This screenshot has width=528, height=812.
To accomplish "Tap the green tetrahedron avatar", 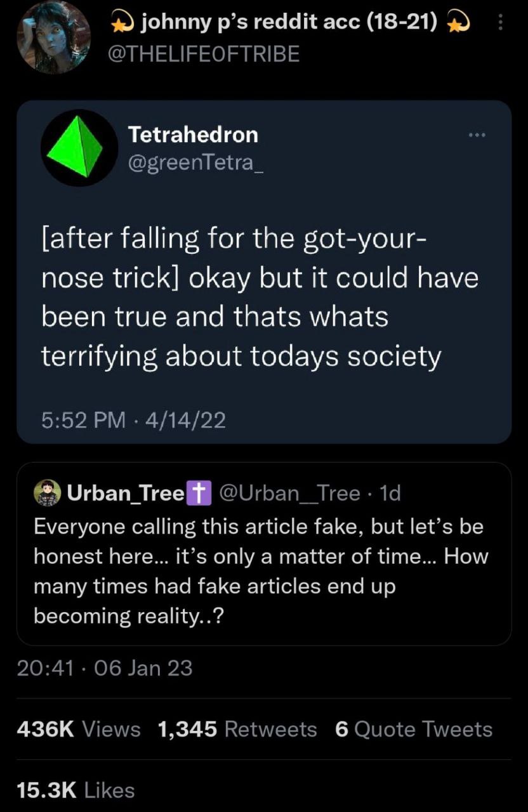I will (79, 148).
